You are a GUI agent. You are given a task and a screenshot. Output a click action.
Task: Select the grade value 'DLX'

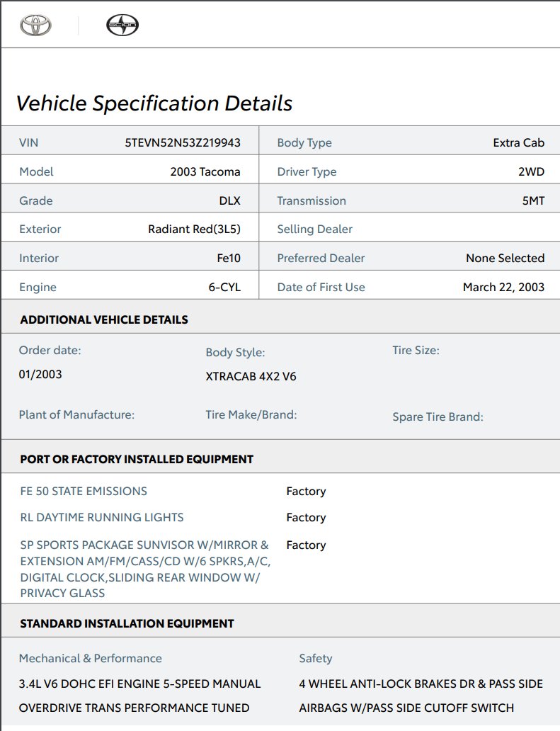(x=229, y=201)
